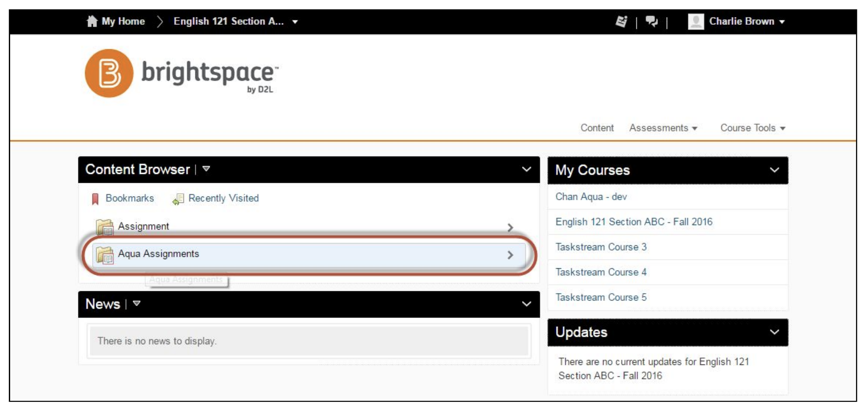Go to My Home link

click(123, 21)
